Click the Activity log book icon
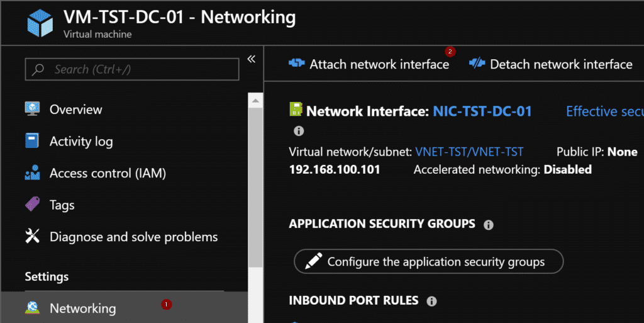Viewport: 644px width, 323px height. coord(32,140)
